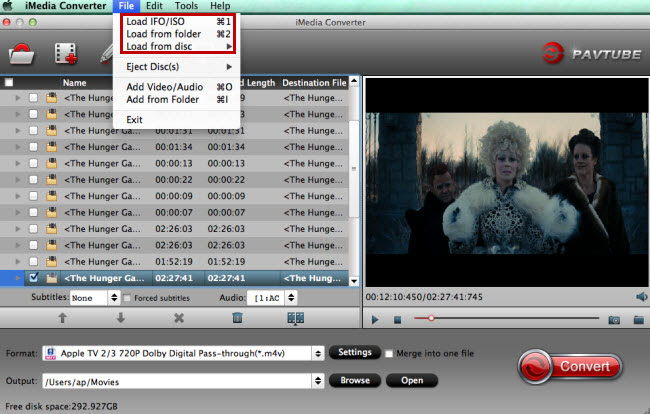This screenshot has width=650, height=414.
Task: Click the film icon on 00:00:07 row
Action: pos(51,213)
